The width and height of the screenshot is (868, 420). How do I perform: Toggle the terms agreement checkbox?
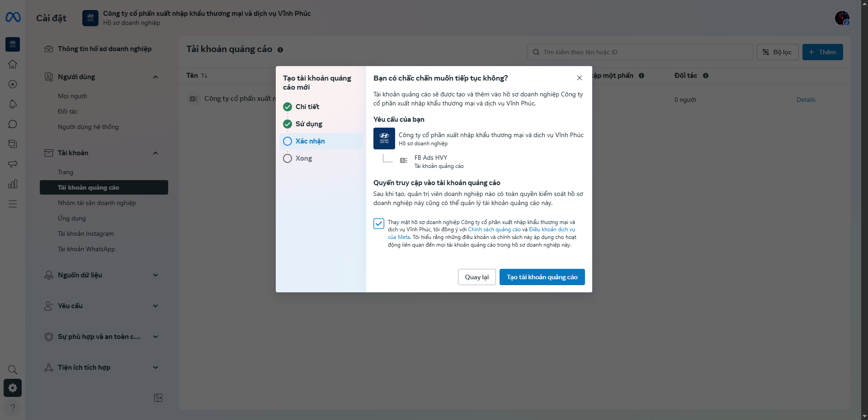[x=379, y=224]
